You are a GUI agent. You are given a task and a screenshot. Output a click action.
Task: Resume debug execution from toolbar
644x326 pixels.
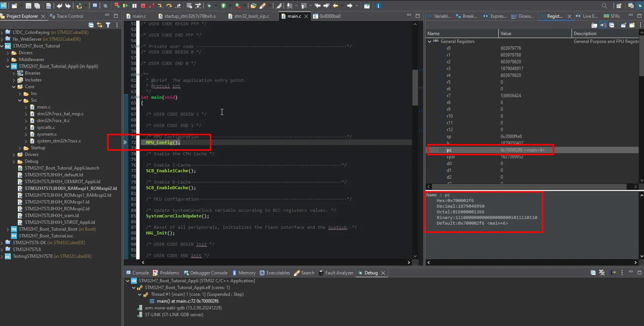[x=126, y=6]
